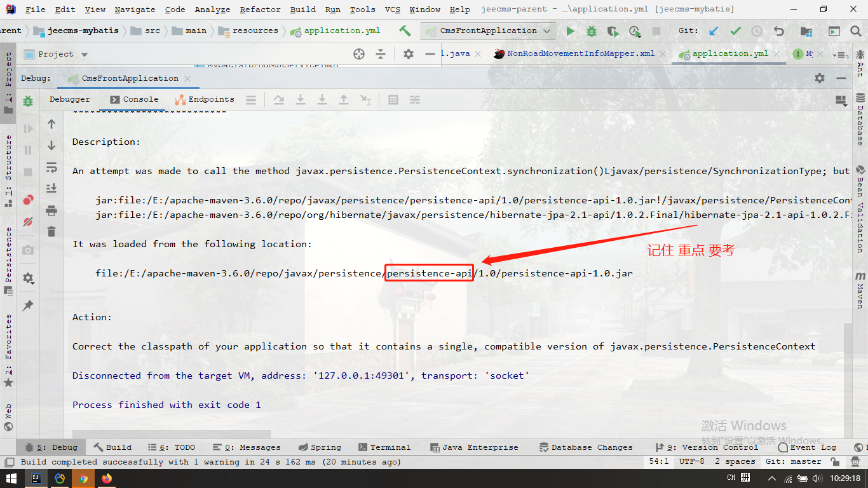Show hidden editor tabs list
Image resolution: width=868 pixels, height=488 pixels.
tap(841, 55)
